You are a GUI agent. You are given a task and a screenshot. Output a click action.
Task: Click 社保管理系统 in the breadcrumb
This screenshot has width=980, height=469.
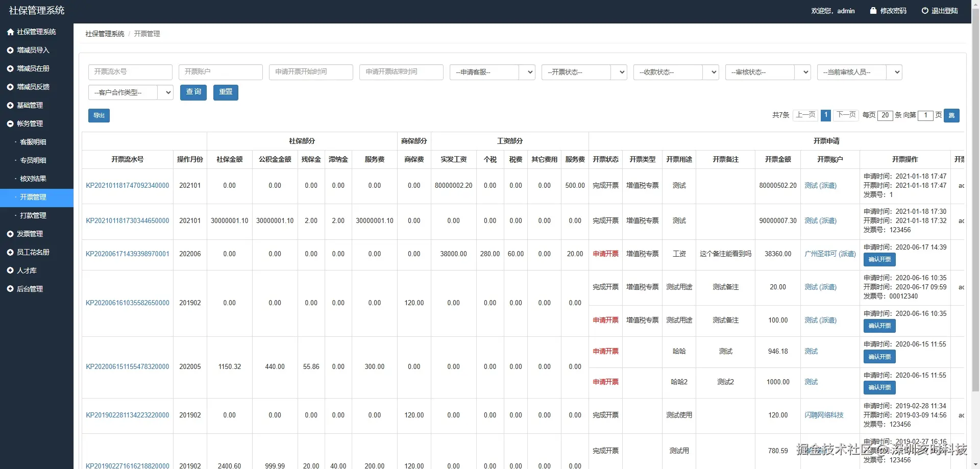[x=105, y=34]
